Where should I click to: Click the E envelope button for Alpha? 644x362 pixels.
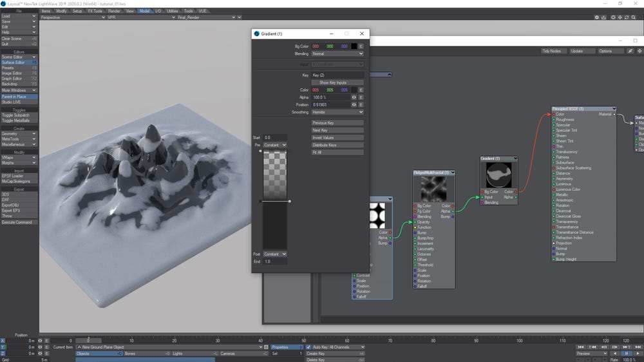pyautogui.click(x=361, y=97)
